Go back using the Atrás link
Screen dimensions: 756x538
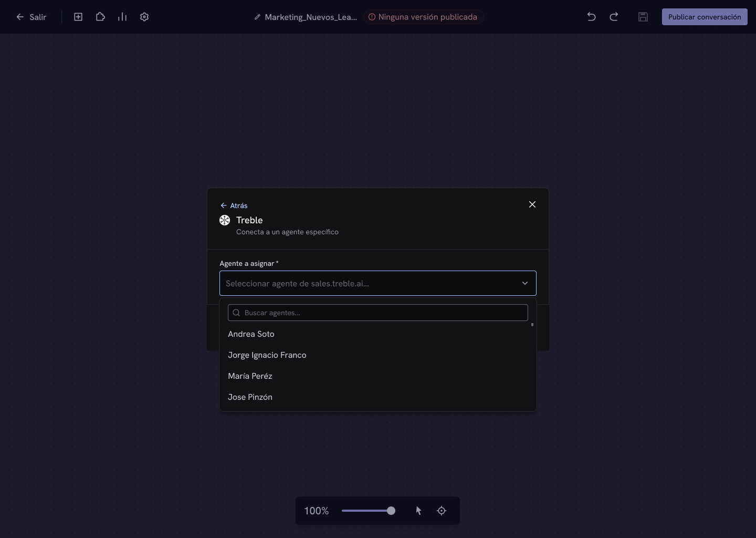point(234,205)
